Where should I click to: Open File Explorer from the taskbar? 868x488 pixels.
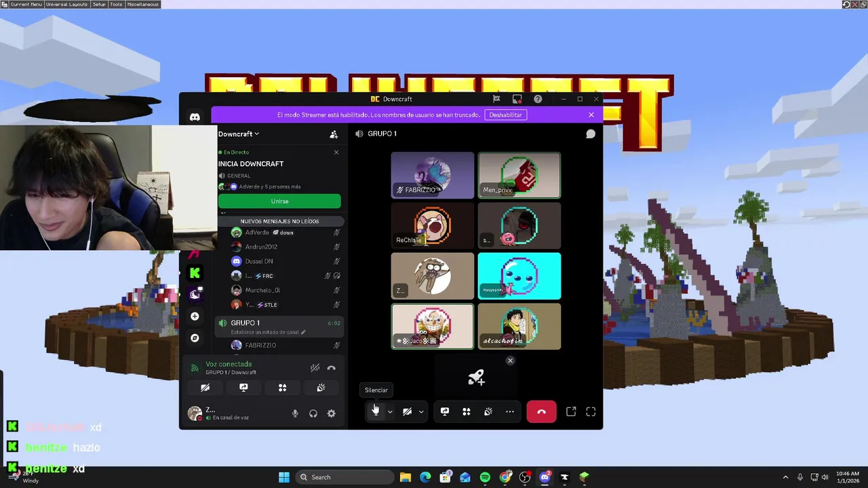(405, 477)
